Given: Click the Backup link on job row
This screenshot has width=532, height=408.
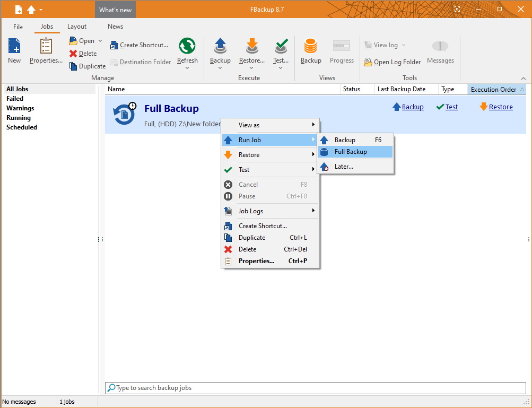Looking at the screenshot, I should coord(413,107).
